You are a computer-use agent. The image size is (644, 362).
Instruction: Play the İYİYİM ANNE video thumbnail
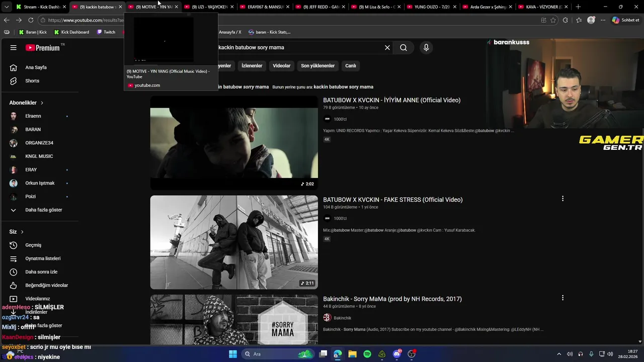click(234, 143)
